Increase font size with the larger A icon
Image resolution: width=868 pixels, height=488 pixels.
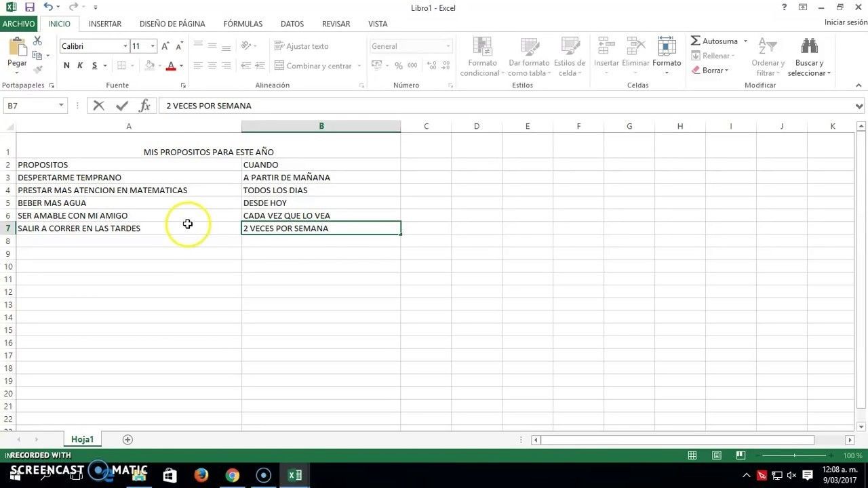coord(165,46)
